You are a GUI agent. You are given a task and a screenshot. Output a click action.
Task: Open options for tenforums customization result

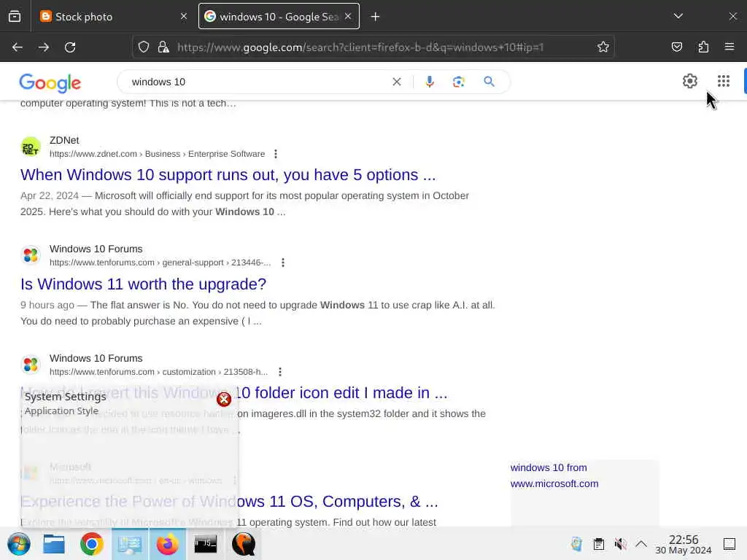click(x=280, y=371)
